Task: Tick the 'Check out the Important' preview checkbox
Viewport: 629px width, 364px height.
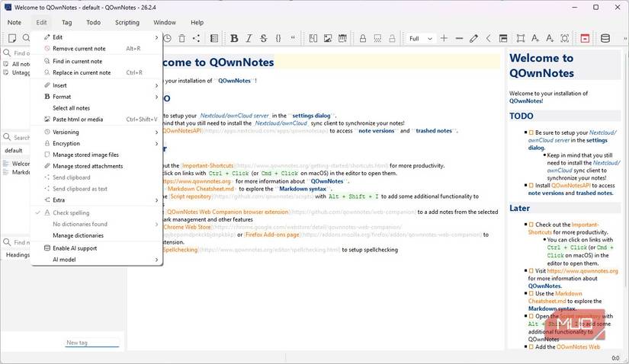Action: click(x=531, y=225)
